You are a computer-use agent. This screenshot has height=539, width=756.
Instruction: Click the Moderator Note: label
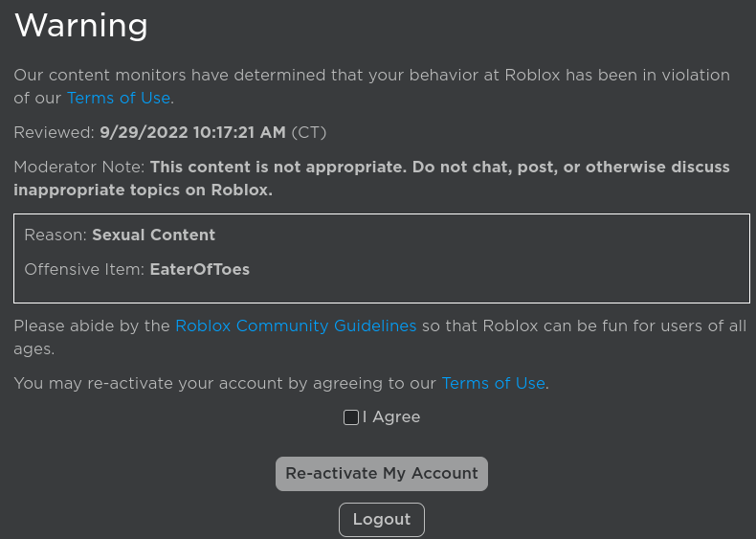click(79, 167)
